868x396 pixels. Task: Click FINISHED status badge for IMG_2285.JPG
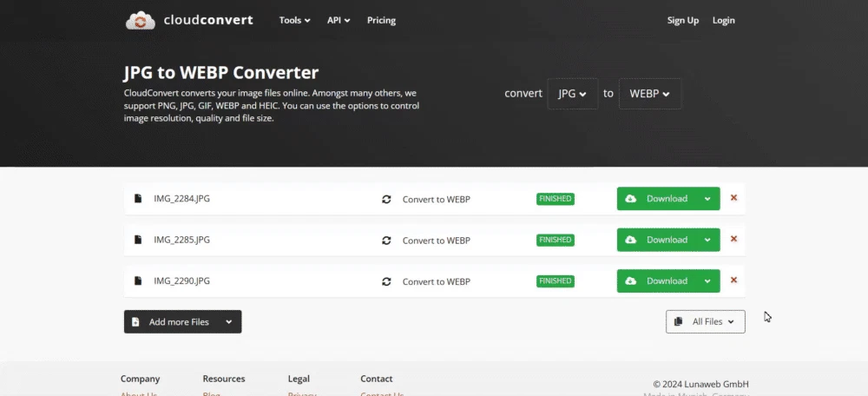556,240
